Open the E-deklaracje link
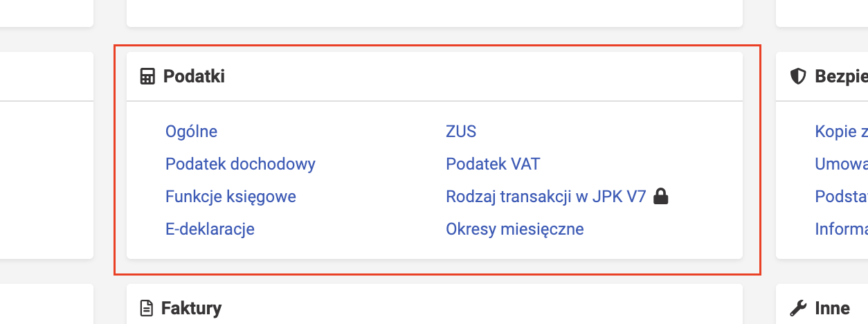868x324 pixels. point(210,228)
